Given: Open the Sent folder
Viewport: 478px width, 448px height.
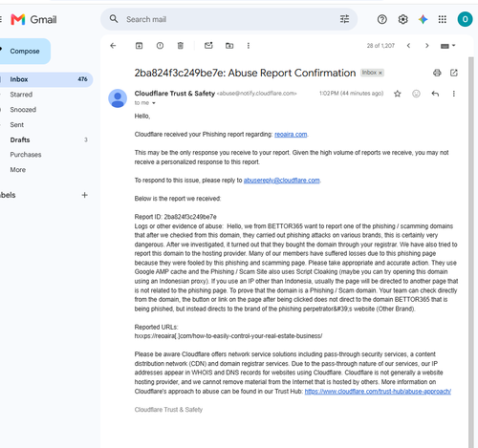Looking at the screenshot, I should pyautogui.click(x=16, y=125).
